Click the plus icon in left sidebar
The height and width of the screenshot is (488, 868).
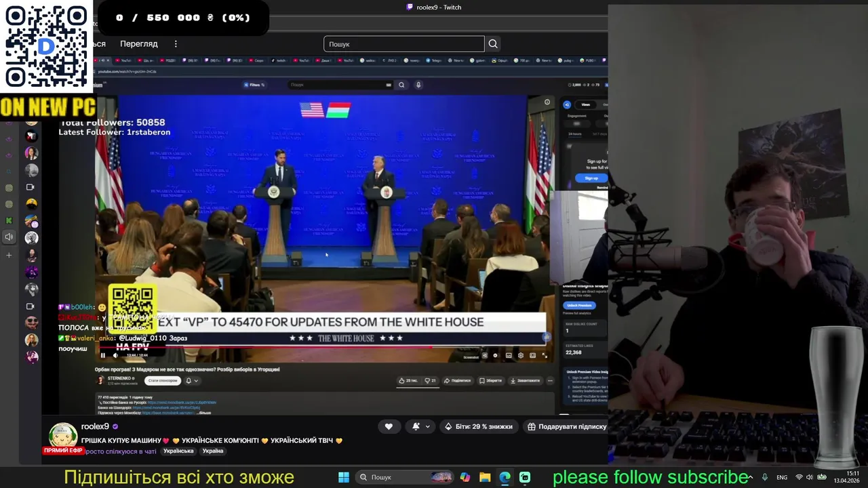click(9, 256)
